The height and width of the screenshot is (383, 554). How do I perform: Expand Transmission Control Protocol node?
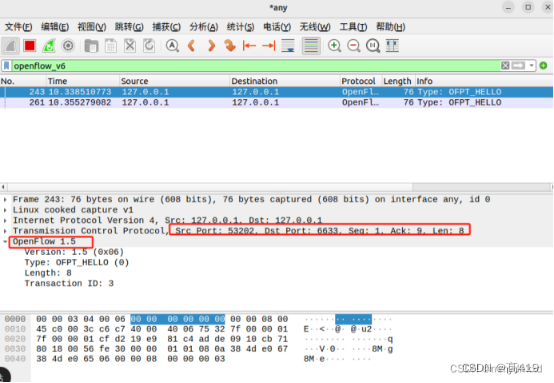click(5, 231)
